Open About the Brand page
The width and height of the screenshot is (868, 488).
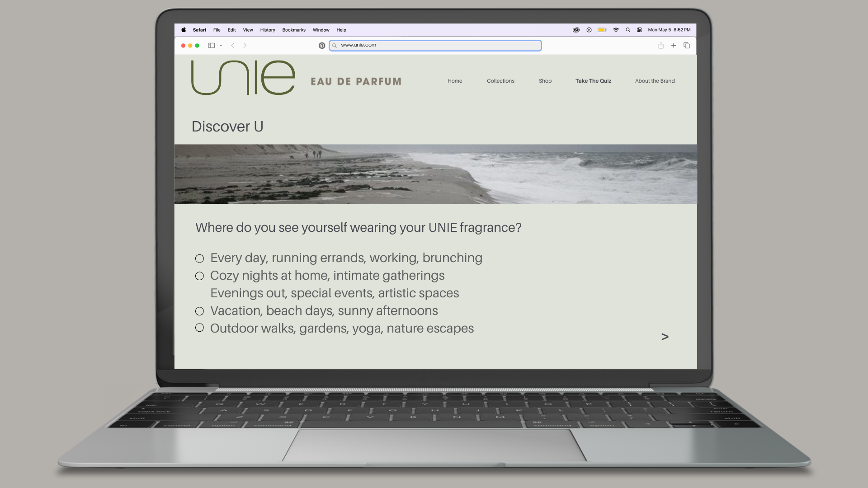[x=655, y=81]
